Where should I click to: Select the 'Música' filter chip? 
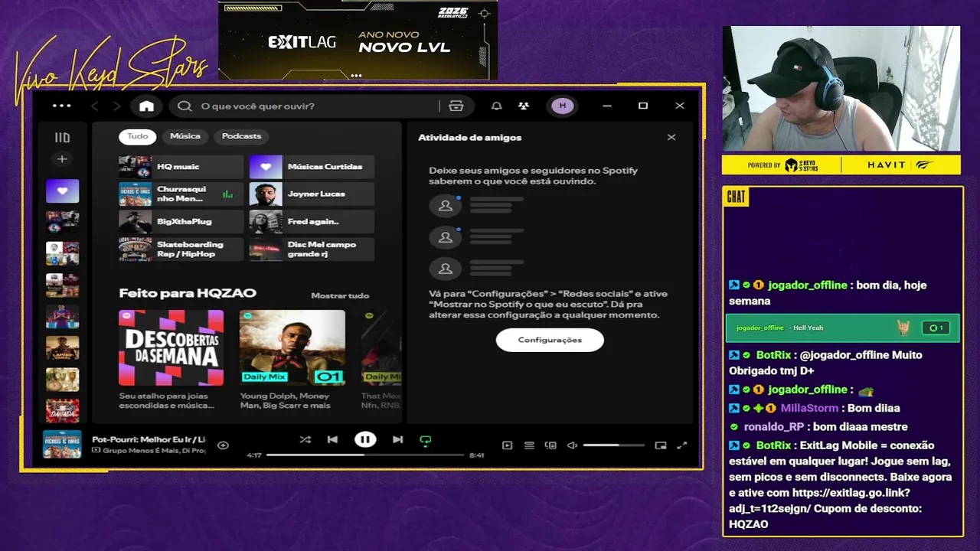tap(185, 136)
